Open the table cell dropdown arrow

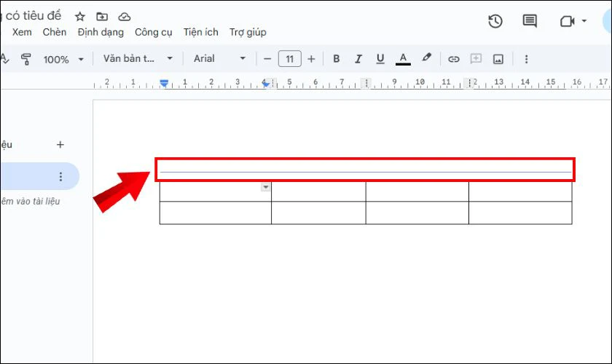pos(265,187)
